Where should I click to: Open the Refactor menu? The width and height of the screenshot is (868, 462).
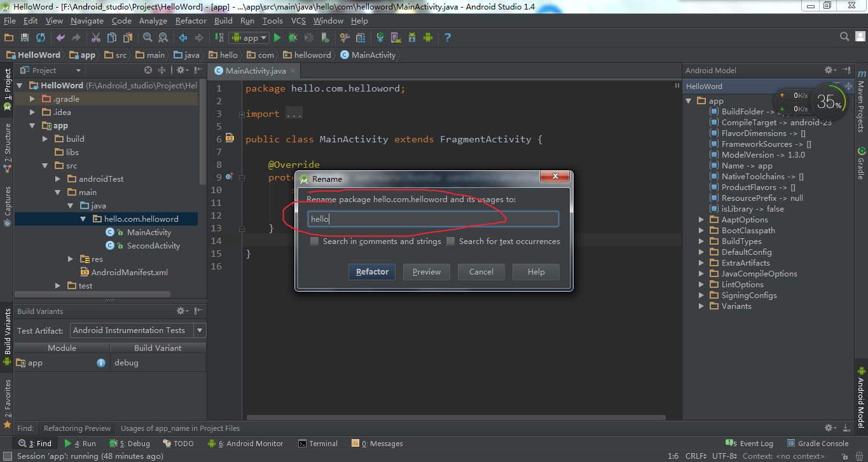click(191, 21)
